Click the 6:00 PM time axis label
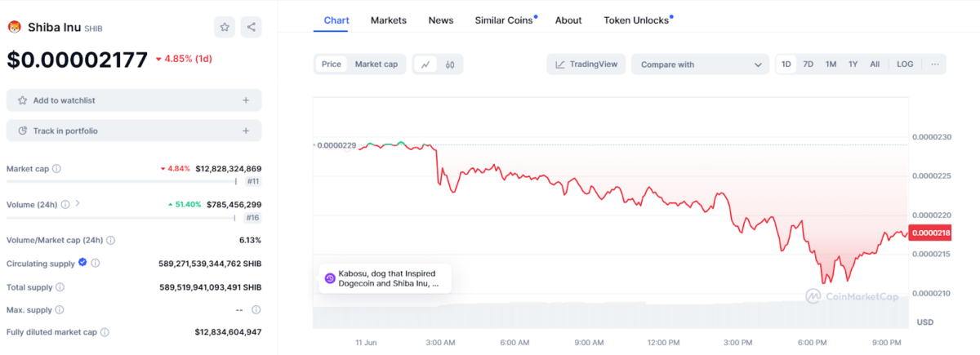The image size is (980, 355). coord(813,342)
